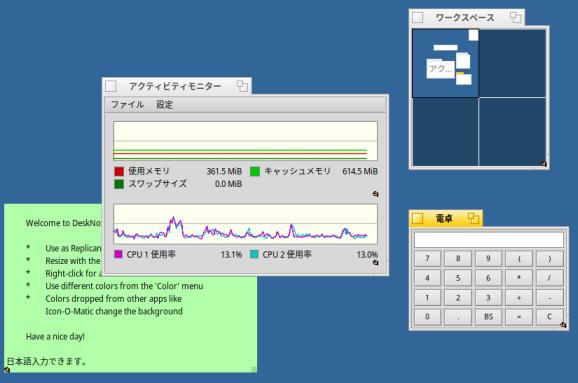Click the multiply (*) calculator key
The image size is (578, 383).
coord(519,278)
